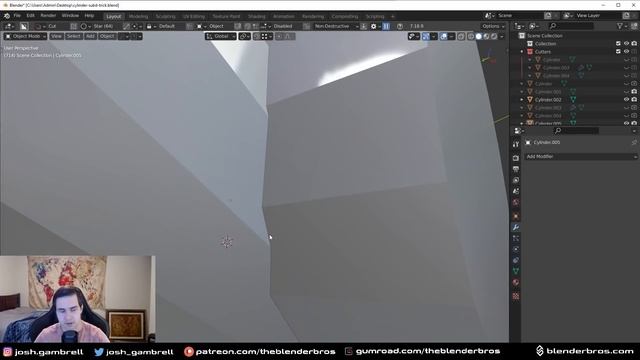640x360 pixels.
Task: Open the Help menu
Action: click(x=89, y=16)
